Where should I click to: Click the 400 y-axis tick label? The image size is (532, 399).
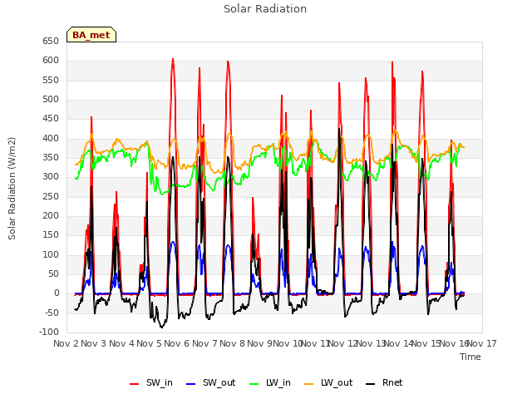51,139
